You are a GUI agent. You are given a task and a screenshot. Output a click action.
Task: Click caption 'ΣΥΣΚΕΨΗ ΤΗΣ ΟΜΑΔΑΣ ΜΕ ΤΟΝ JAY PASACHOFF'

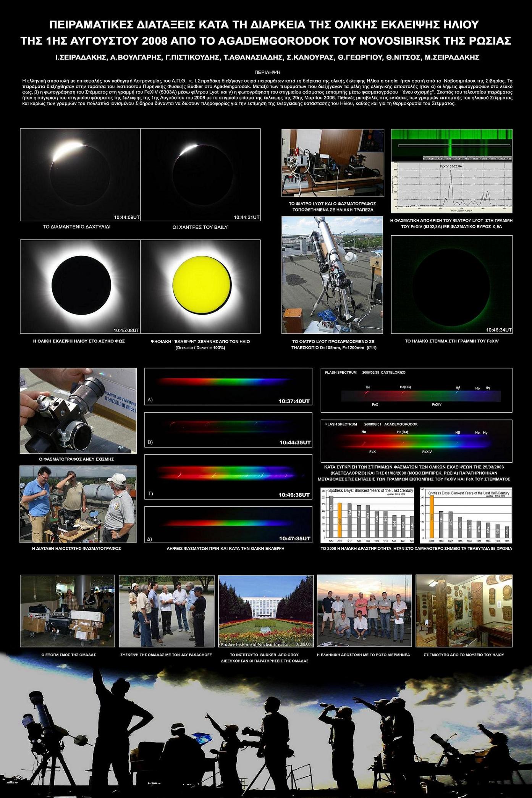tap(166, 654)
